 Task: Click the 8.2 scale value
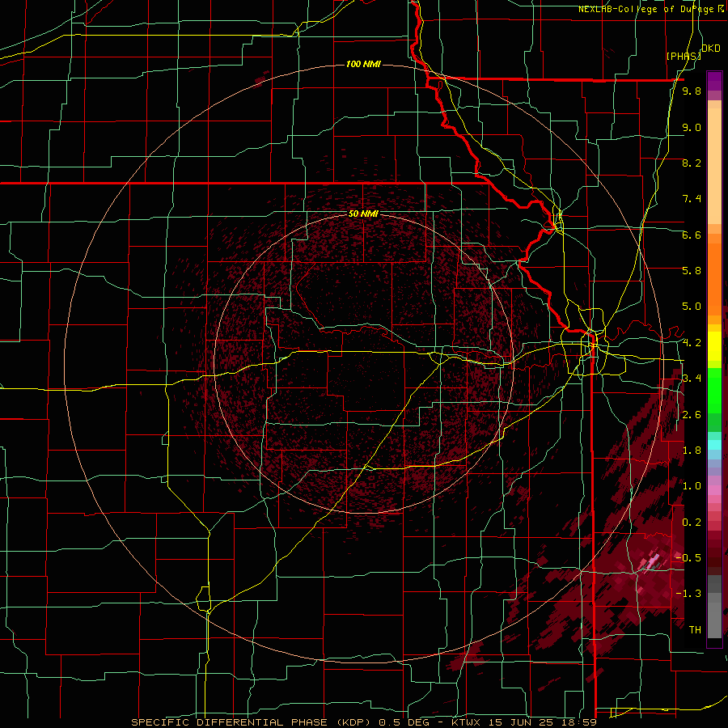pos(692,163)
